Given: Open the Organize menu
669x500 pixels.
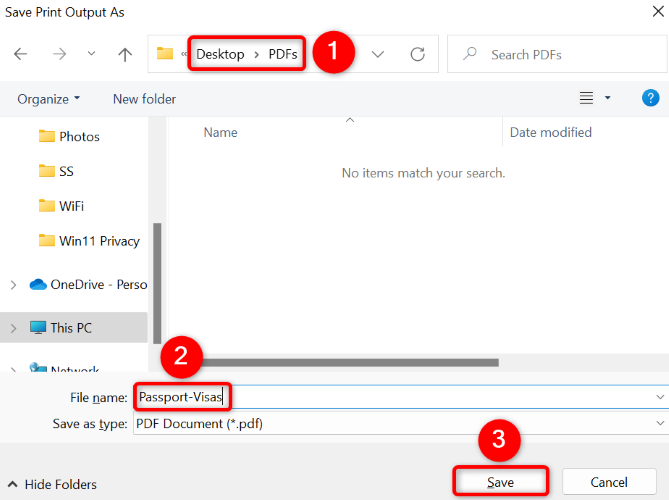Looking at the screenshot, I should click(48, 99).
